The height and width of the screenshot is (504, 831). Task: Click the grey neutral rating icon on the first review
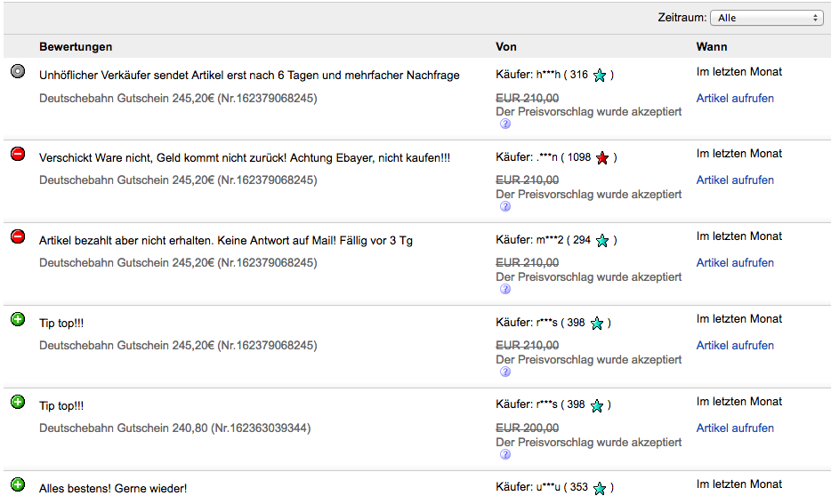click(18, 71)
